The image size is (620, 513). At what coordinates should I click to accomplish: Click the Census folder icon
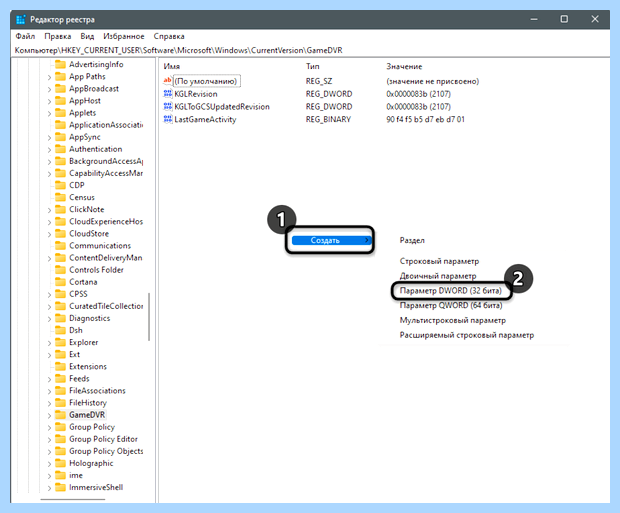(60, 197)
